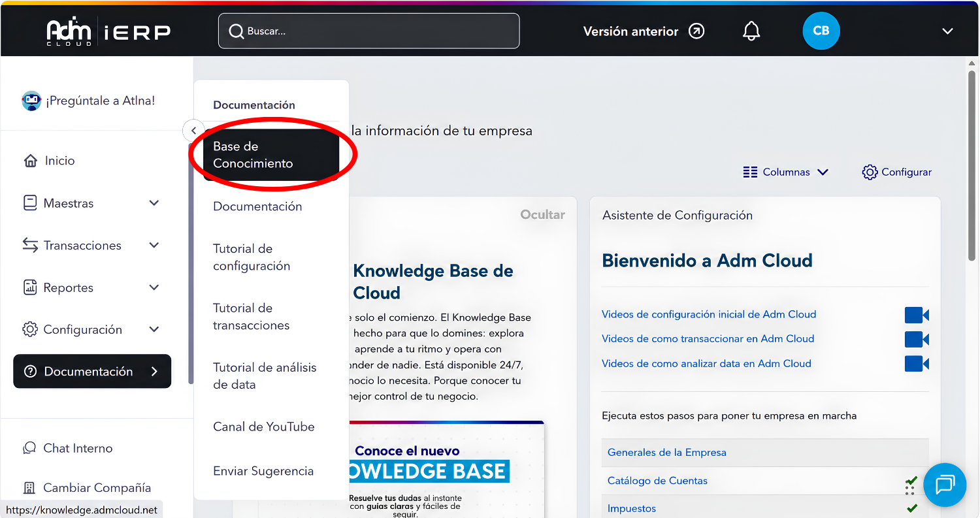Open Tutorial de transacciones

[x=252, y=317]
